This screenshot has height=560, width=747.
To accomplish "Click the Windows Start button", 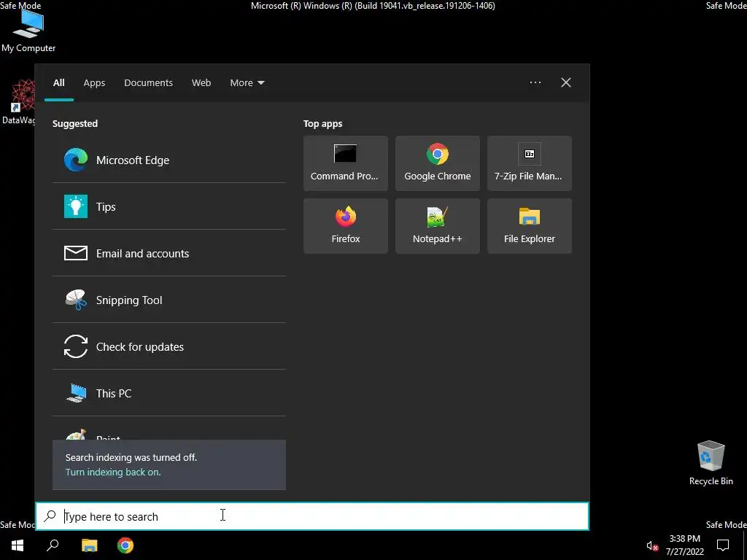I will [x=18, y=545].
